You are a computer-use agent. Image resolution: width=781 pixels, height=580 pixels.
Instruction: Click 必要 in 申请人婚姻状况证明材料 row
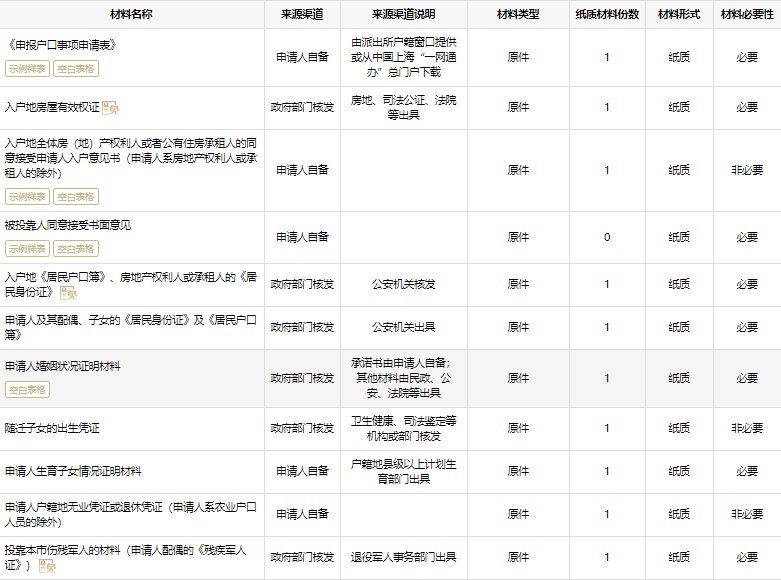pyautogui.click(x=747, y=378)
